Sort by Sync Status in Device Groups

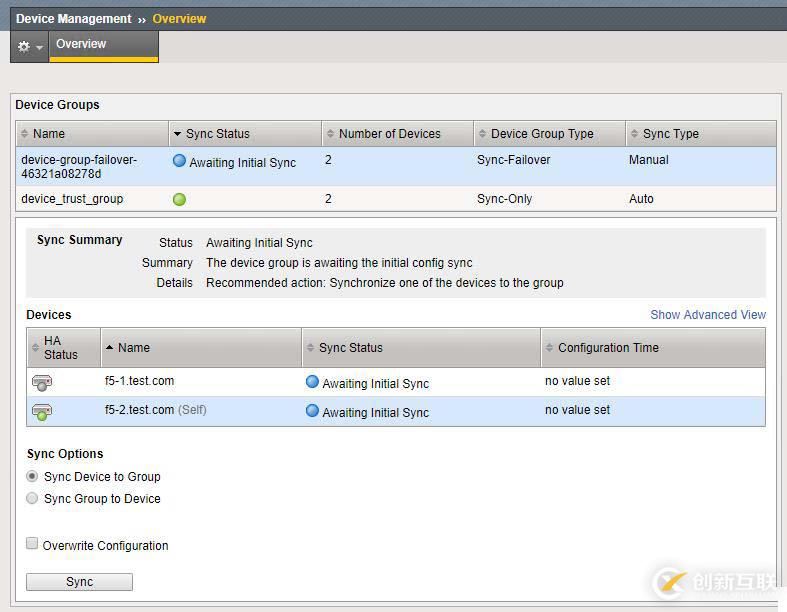click(x=217, y=134)
